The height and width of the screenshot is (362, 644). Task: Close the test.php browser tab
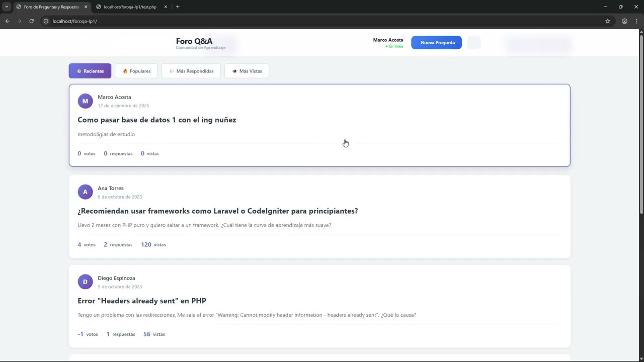coord(166,7)
